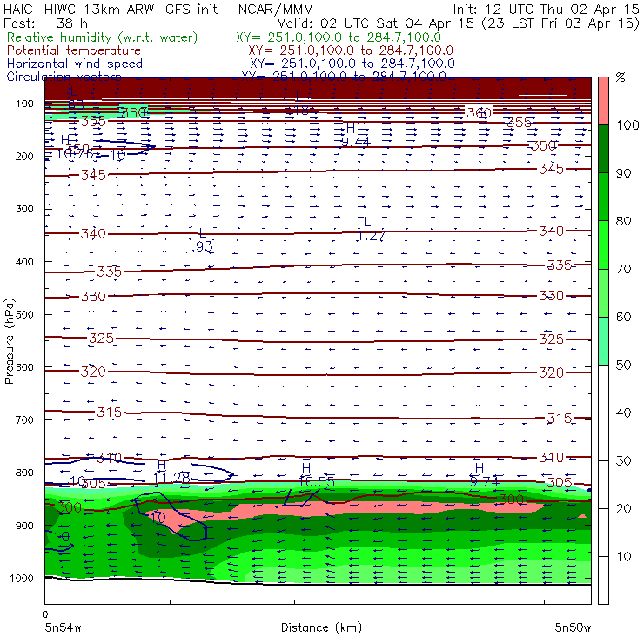Click the '5n50w' end coordinate label
644x644 pixels.
(573, 627)
